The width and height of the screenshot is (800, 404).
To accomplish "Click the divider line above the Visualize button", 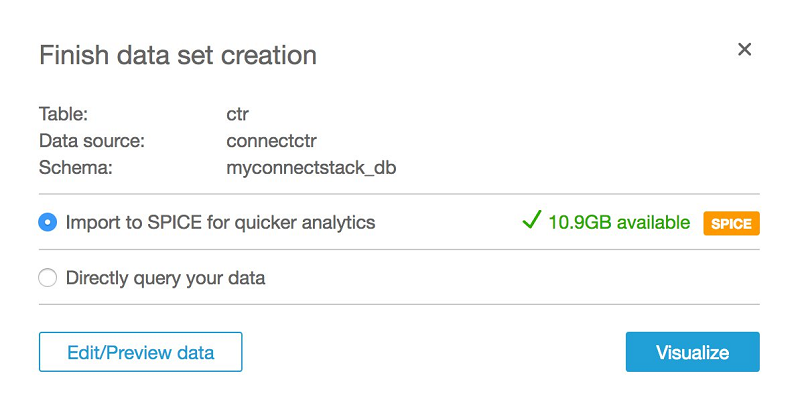I will click(399, 305).
